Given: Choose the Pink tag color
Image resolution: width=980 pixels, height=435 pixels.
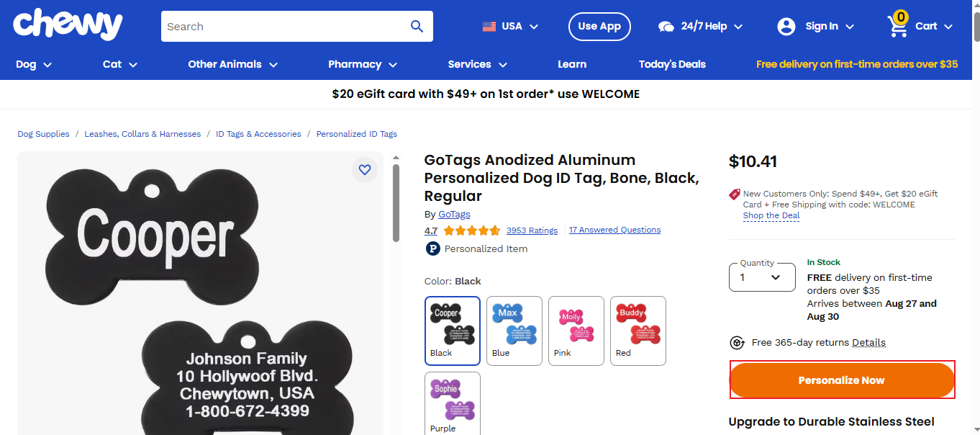Looking at the screenshot, I should (576, 331).
